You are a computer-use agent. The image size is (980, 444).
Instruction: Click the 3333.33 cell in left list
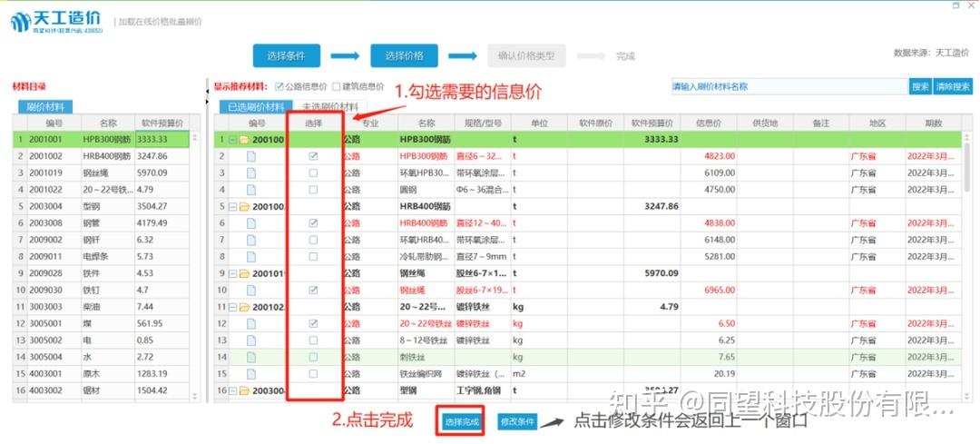[x=162, y=139]
